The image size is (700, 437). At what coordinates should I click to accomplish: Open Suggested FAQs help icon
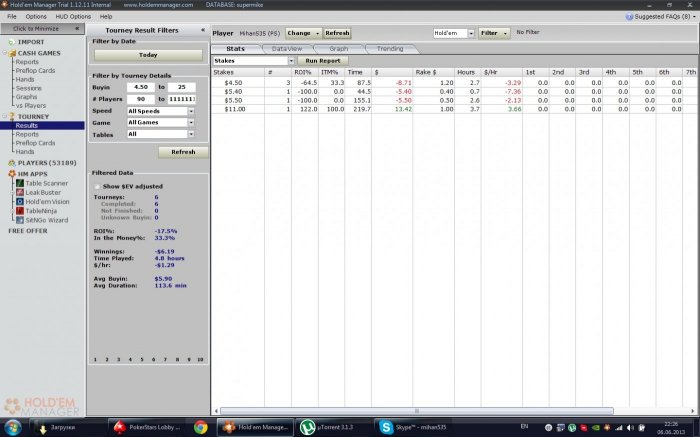(629, 17)
